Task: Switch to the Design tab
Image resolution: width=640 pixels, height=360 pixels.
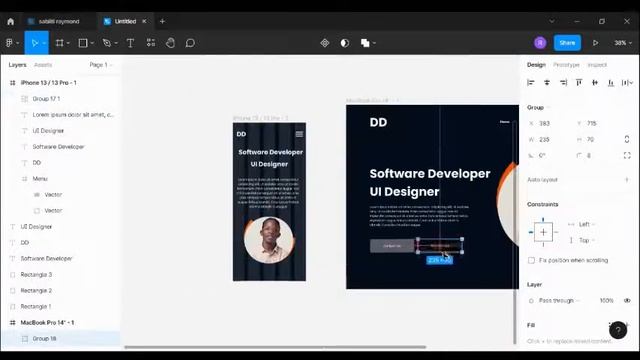Action: [536, 65]
